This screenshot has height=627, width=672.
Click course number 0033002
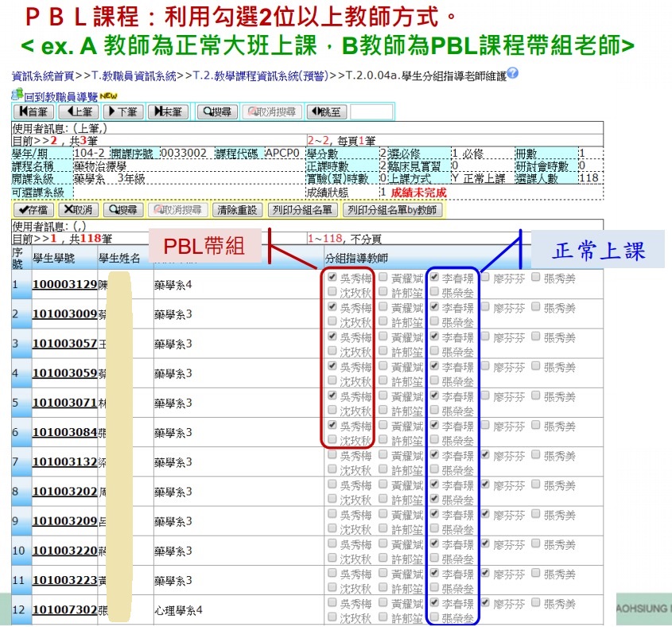pos(184,153)
